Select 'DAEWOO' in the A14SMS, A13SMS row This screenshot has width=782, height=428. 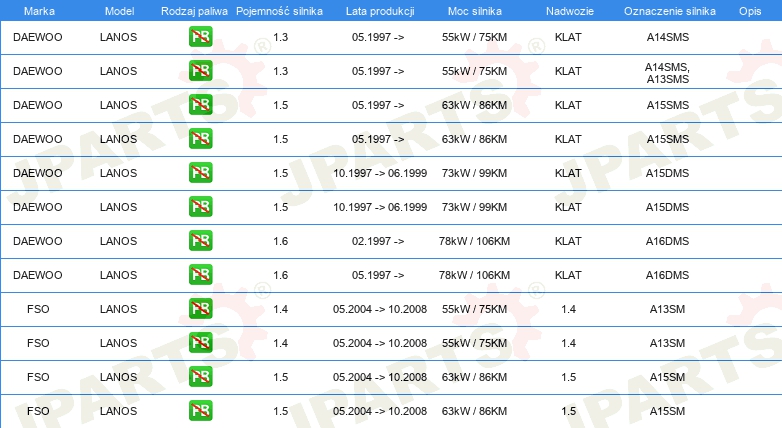(x=37, y=71)
